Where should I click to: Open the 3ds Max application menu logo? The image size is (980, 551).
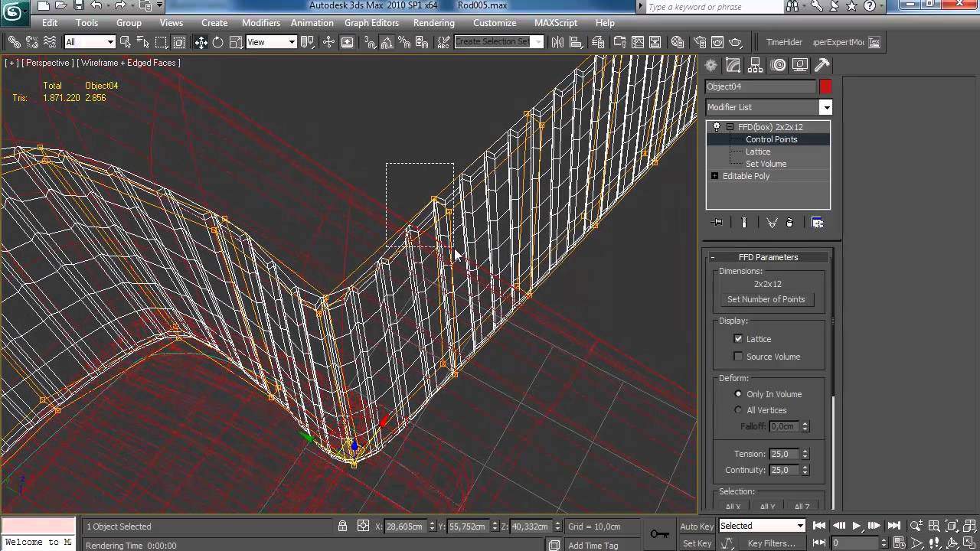coord(13,11)
